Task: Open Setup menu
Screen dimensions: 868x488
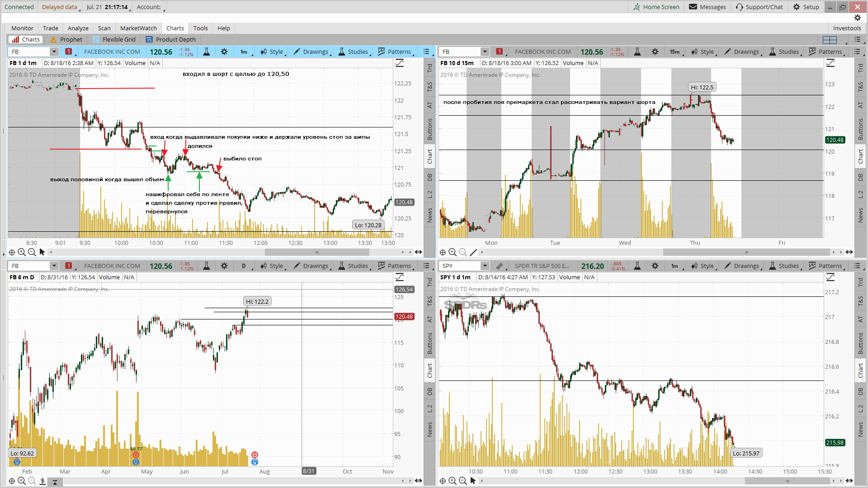Action: [x=806, y=7]
